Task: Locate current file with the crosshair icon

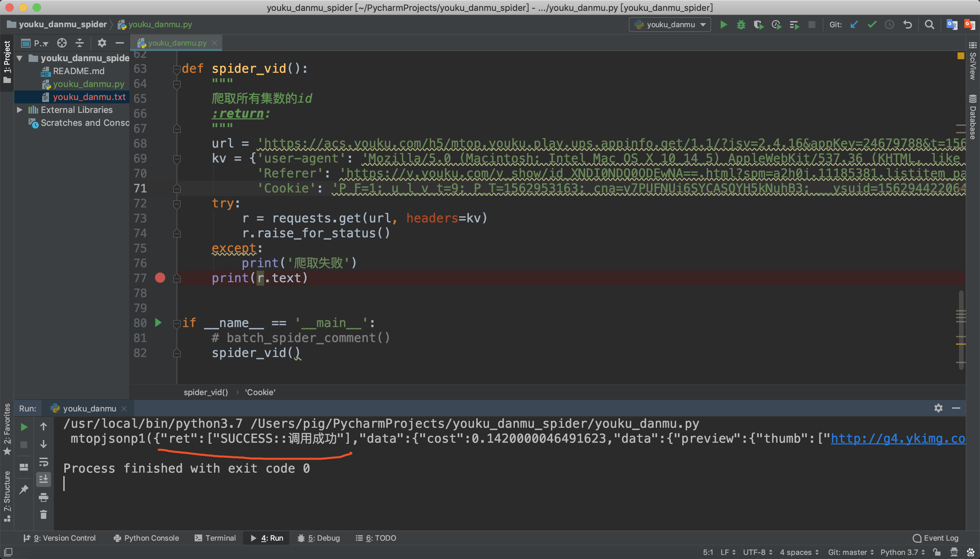Action: pos(62,43)
